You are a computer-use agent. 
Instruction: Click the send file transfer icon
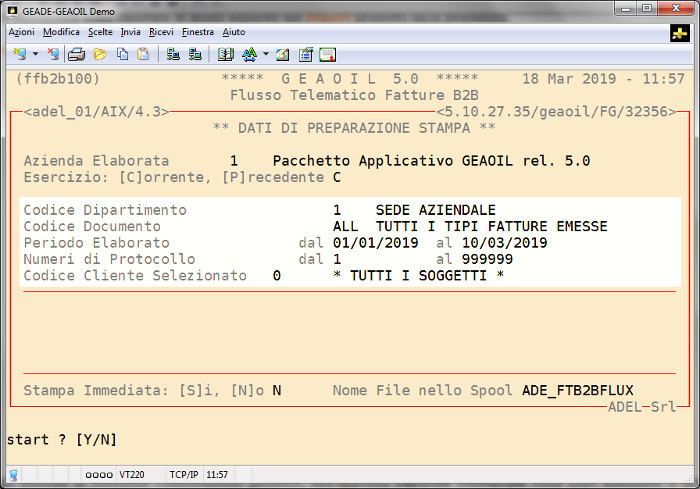click(173, 54)
